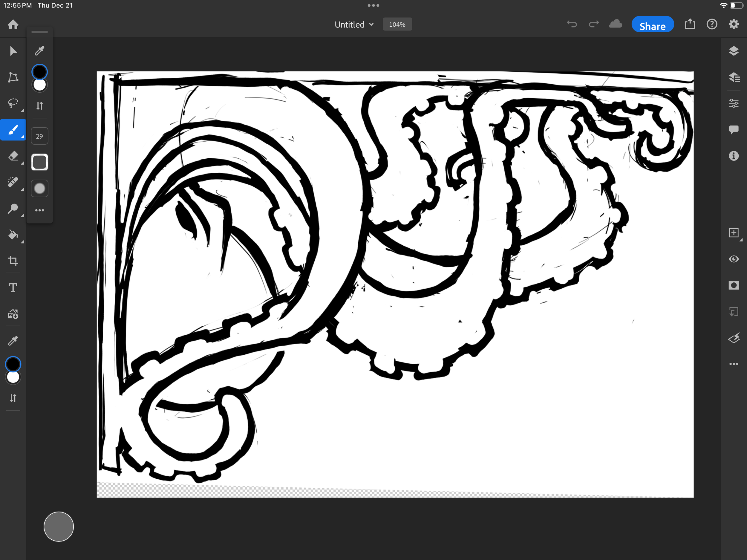Open the 104% zoom level menu

pos(397,24)
